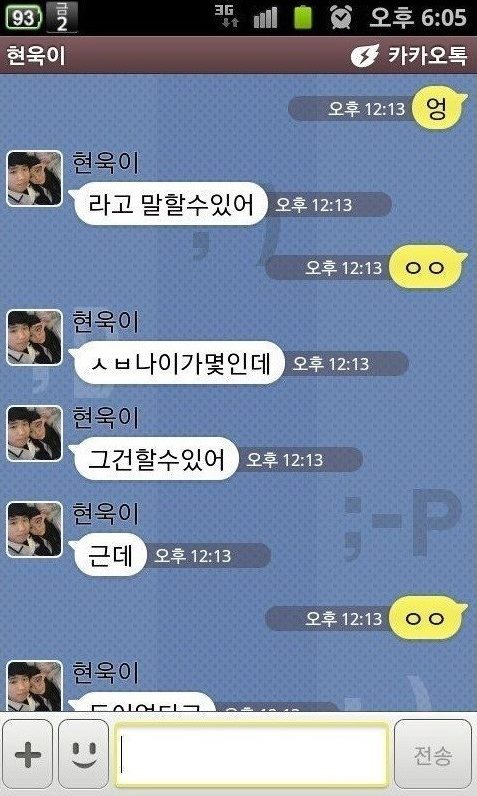Tap the yellow 엉 message bubble
This screenshot has height=796, width=477.
click(x=438, y=108)
